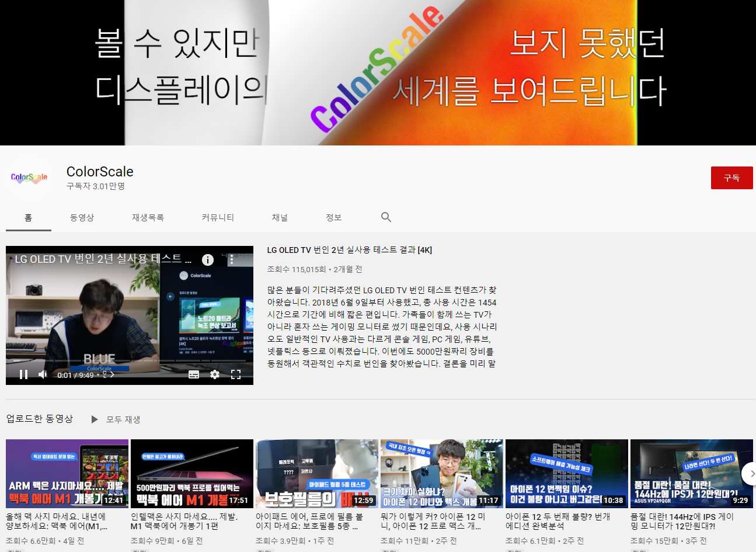Click the ColorScale channel name heading
Viewport: 756px width, 552px height.
(100, 172)
